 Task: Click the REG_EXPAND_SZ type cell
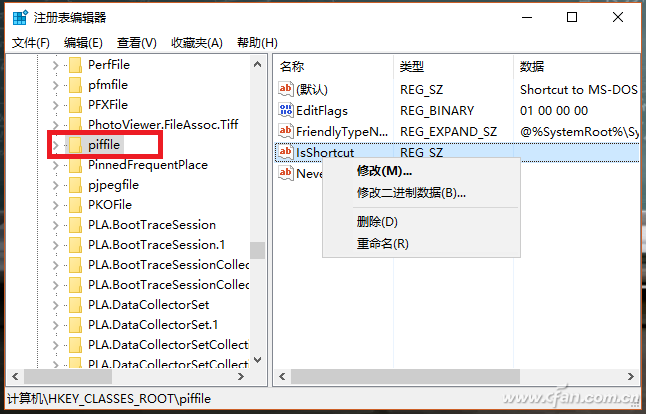click(449, 131)
